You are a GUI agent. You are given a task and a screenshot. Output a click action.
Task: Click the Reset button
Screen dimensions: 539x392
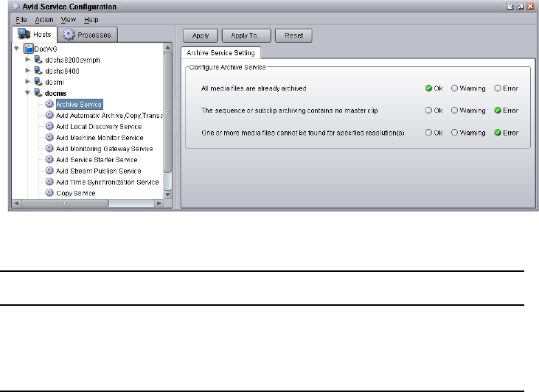[x=293, y=35]
